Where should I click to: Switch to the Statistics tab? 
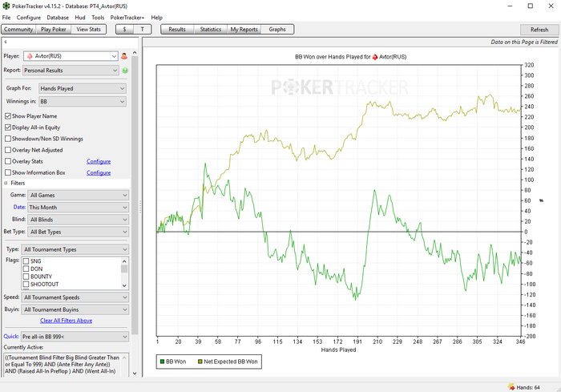[x=210, y=30]
